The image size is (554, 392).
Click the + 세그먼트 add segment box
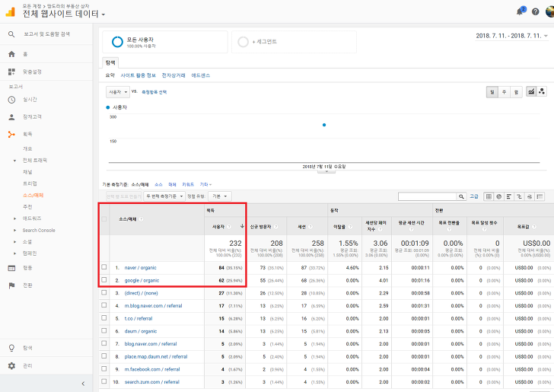point(294,42)
